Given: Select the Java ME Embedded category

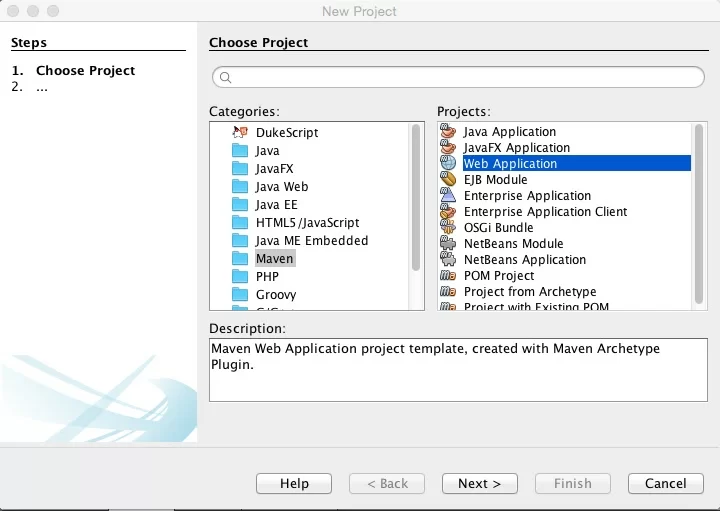Looking at the screenshot, I should pos(312,241).
